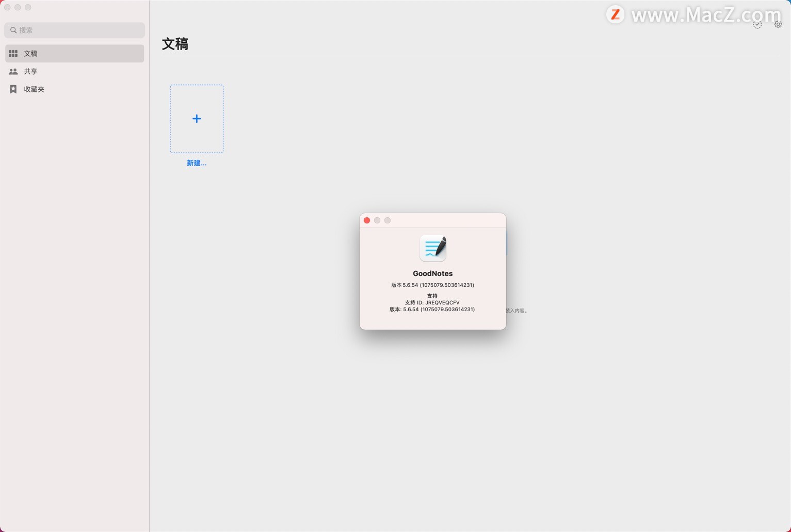Open the 共享 section in the sidebar
This screenshot has width=791, height=532.
click(x=75, y=71)
